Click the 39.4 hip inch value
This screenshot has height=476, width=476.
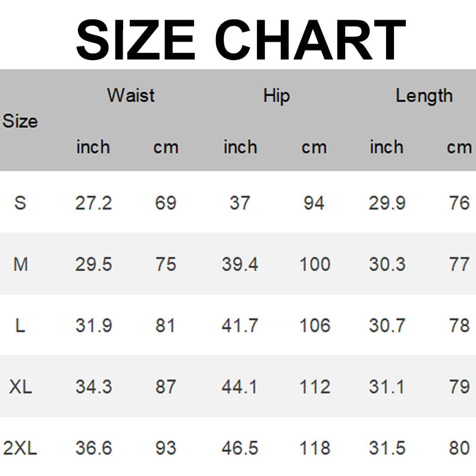[x=240, y=264]
